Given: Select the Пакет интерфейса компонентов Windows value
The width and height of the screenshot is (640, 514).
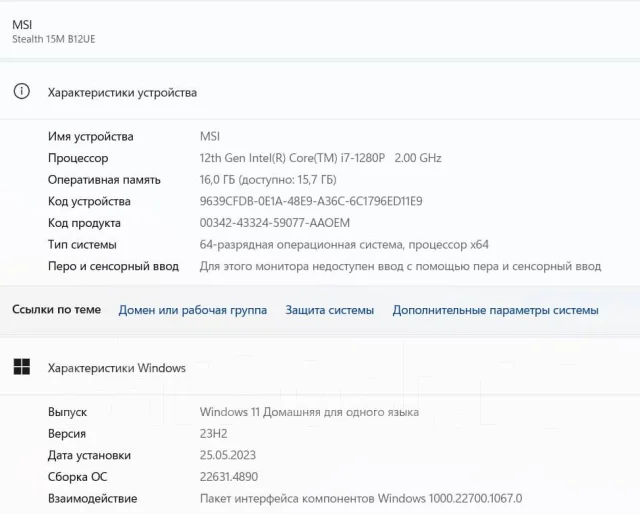Looking at the screenshot, I should tap(361, 498).
